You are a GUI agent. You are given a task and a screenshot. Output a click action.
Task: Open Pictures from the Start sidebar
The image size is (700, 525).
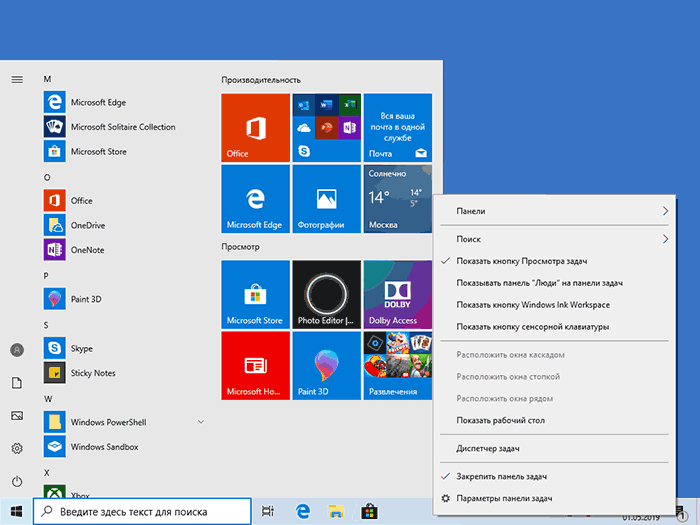click(17, 416)
